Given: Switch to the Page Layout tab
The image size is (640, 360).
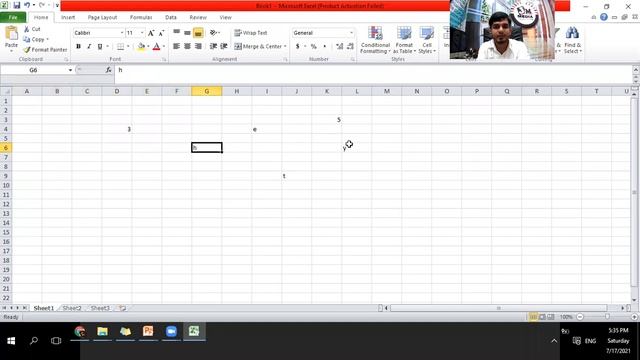Looking at the screenshot, I should pos(102,18).
